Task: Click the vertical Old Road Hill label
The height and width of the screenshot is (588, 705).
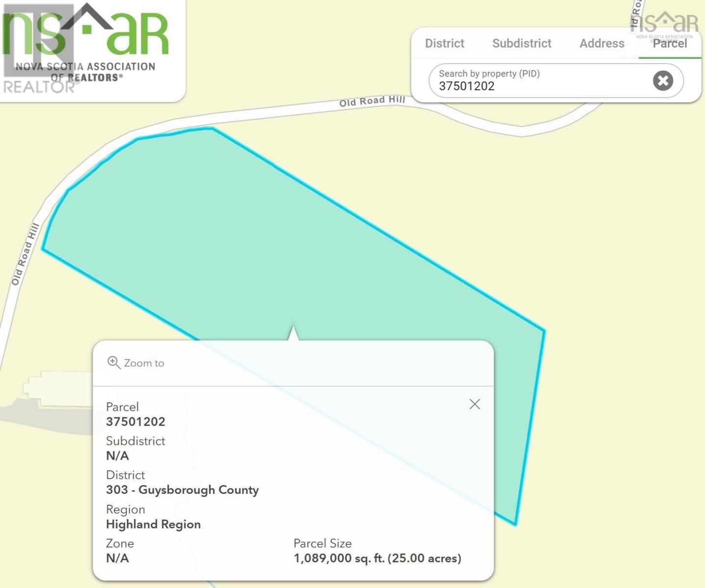Action: [25, 254]
